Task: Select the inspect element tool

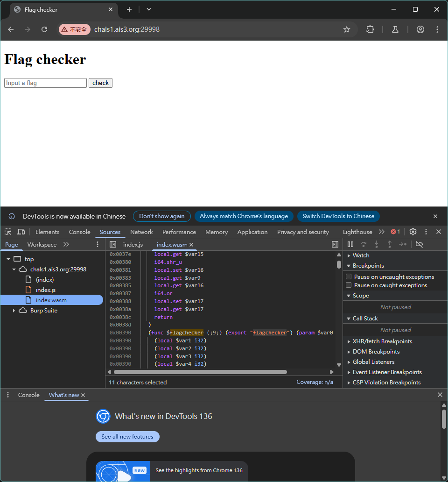Action: (7, 232)
